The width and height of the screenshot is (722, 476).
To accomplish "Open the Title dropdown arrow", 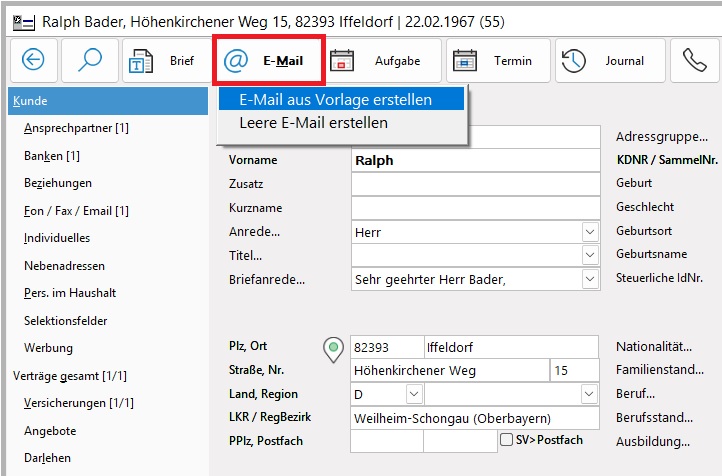I will click(x=589, y=256).
